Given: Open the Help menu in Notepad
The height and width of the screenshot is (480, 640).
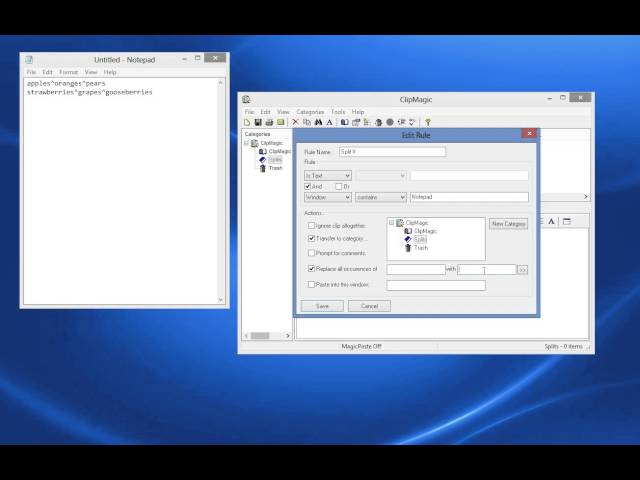Looking at the screenshot, I should pos(110,72).
